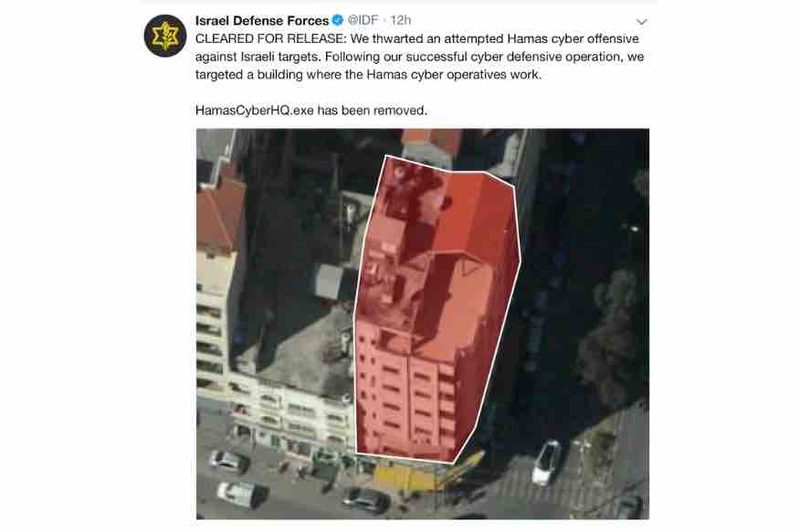Click the red-tiled roof on photo's left building

click(222, 214)
